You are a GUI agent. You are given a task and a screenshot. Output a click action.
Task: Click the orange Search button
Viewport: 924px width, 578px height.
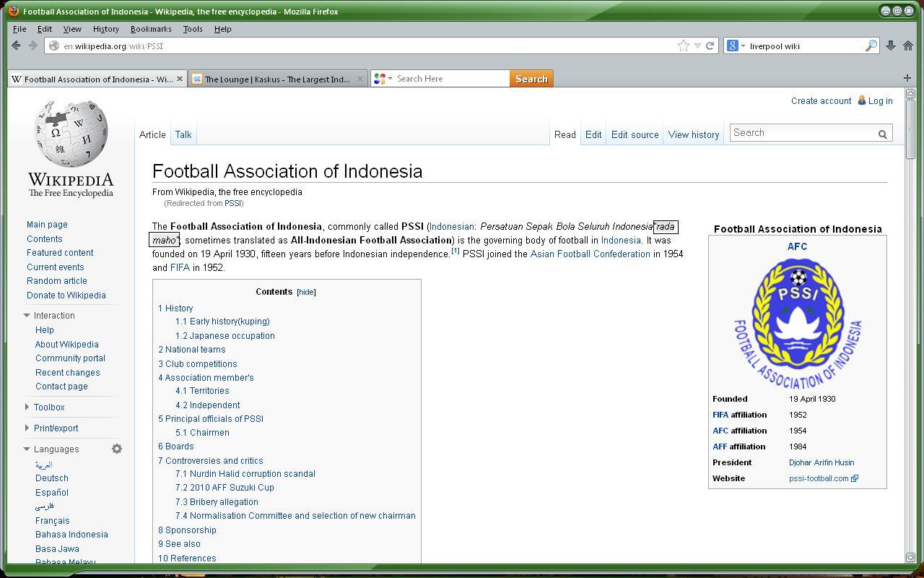[x=531, y=79]
